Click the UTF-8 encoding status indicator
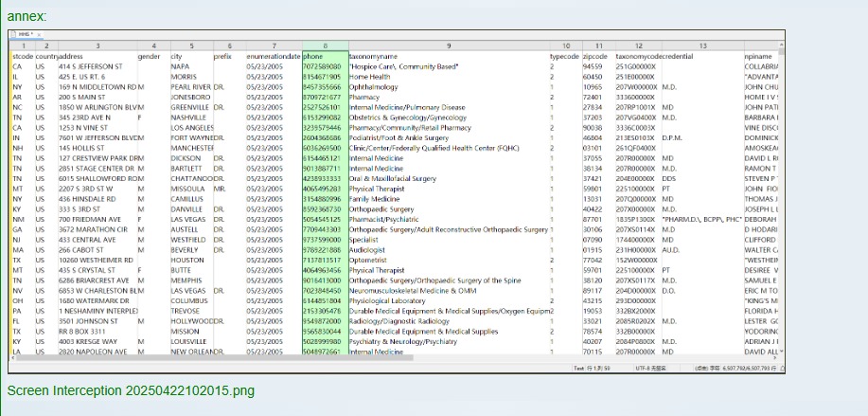 tap(645, 366)
